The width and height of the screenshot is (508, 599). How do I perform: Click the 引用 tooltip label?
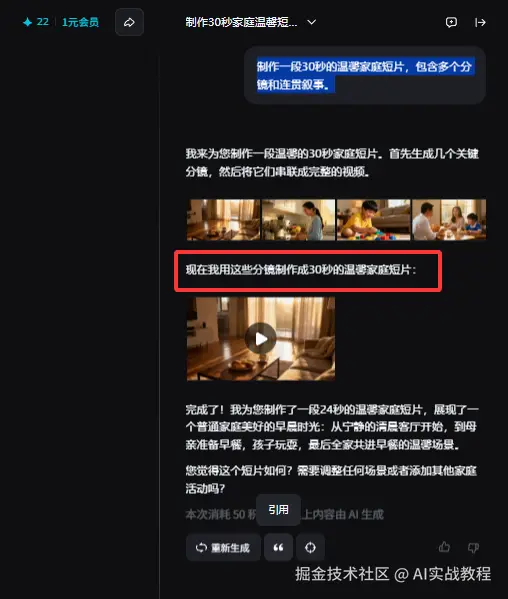click(x=278, y=510)
